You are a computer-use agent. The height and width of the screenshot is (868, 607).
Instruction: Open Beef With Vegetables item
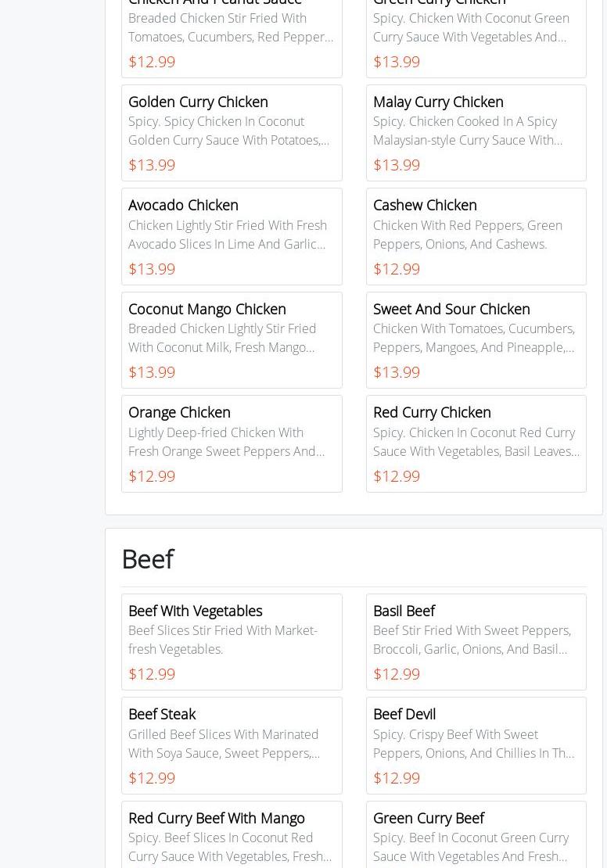coord(195,611)
